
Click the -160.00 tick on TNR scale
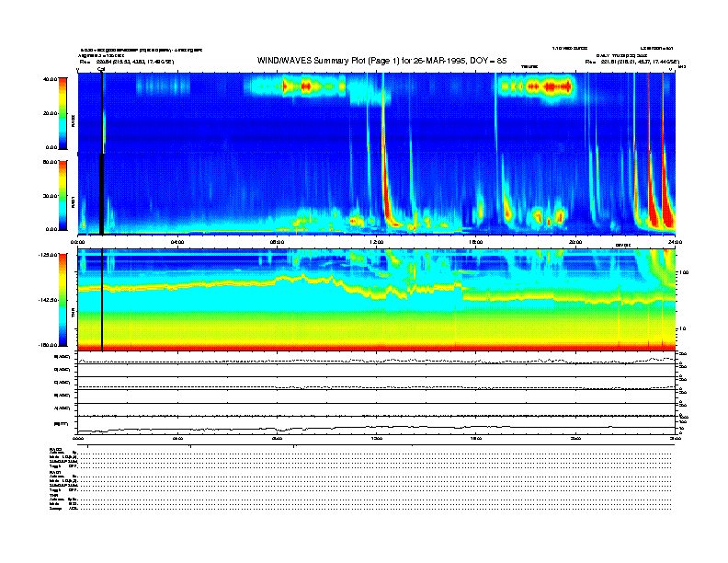point(49,345)
